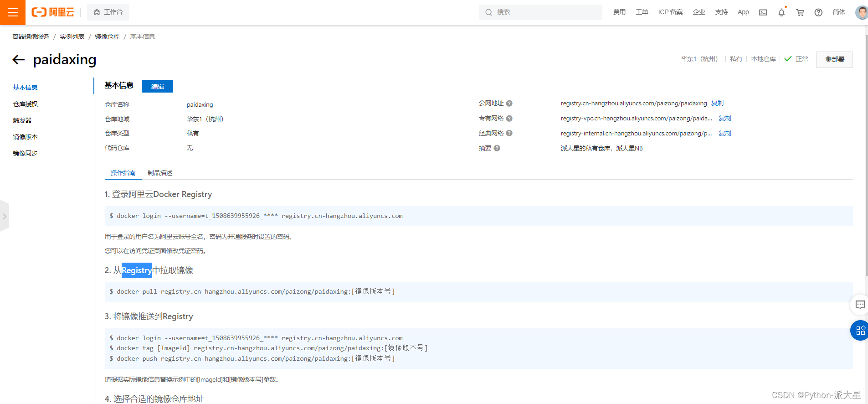Image resolution: width=868 pixels, height=404 pixels.
Task: Select 镜像版本 in the sidebar
Action: tap(26, 137)
